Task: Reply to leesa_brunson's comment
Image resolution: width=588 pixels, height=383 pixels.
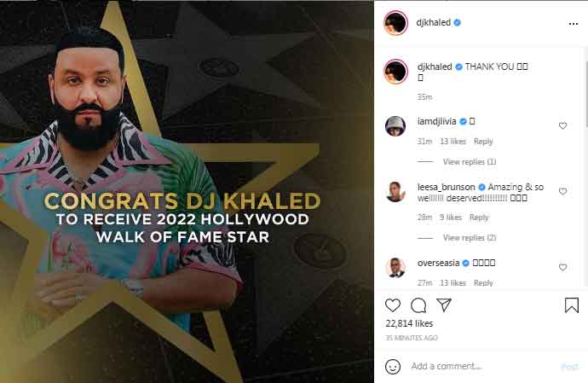Action: pos(479,218)
